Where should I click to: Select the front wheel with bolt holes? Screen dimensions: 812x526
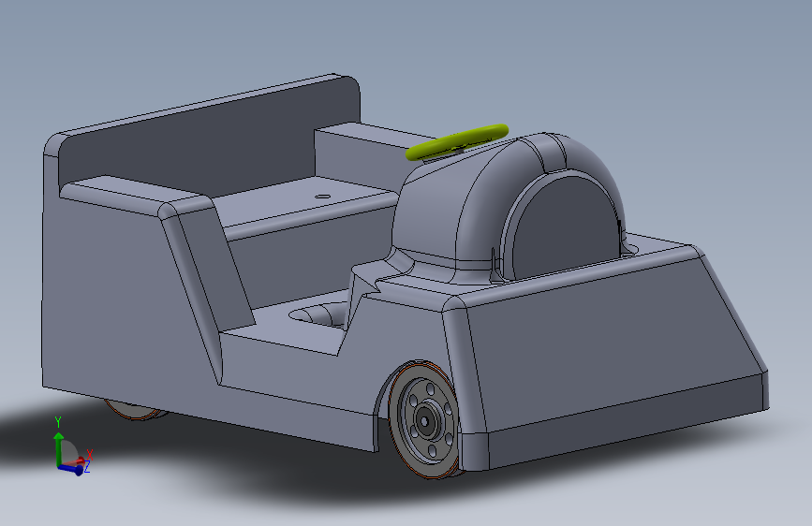[x=424, y=419]
